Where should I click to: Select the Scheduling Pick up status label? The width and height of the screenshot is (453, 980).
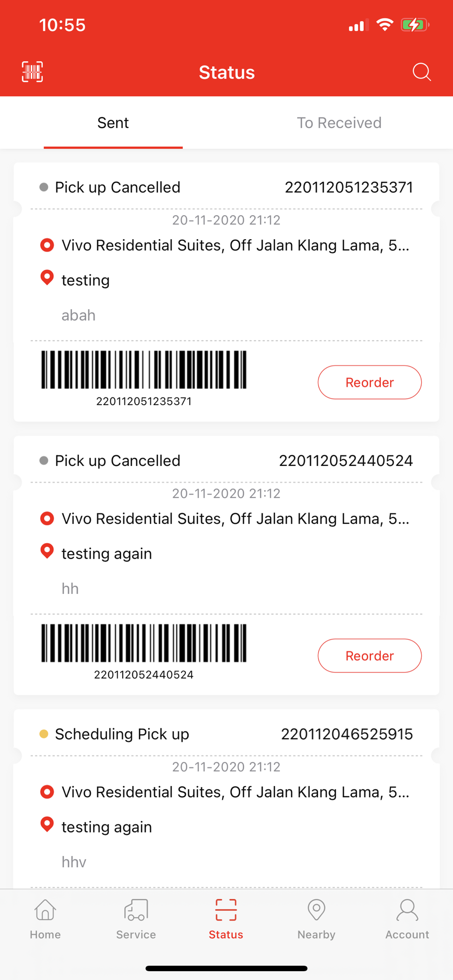pyautogui.click(x=122, y=734)
